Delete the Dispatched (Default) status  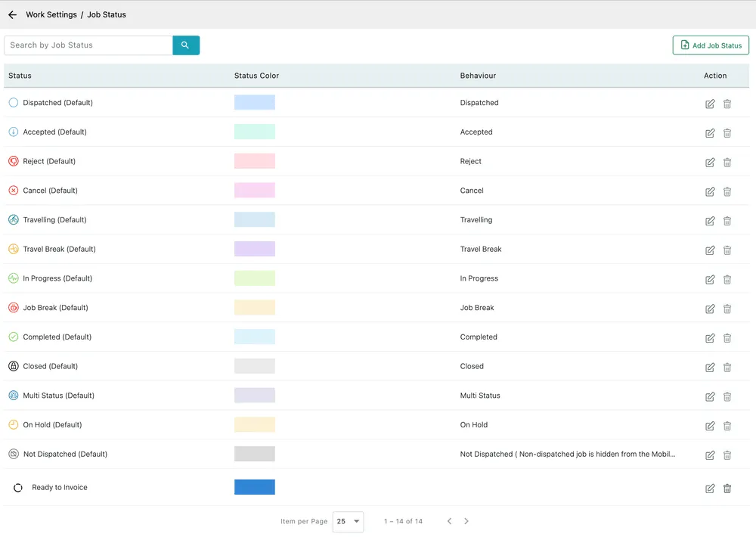pyautogui.click(x=727, y=104)
